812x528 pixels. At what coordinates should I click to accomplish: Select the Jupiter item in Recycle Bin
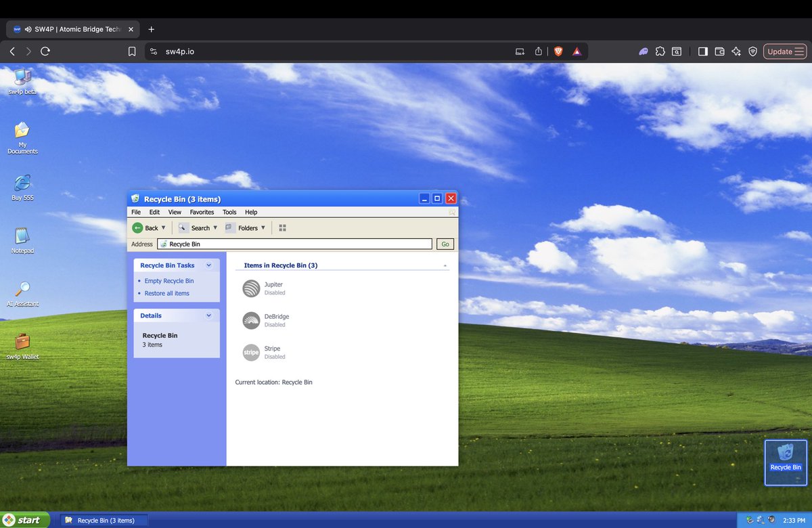tap(264, 288)
